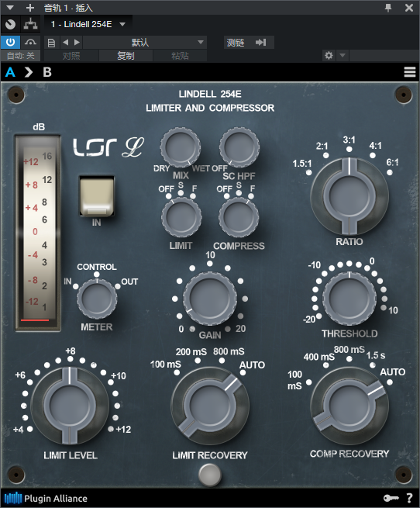
Task: Open the Lindell 254E plugin selector dropdown
Action: click(x=88, y=24)
